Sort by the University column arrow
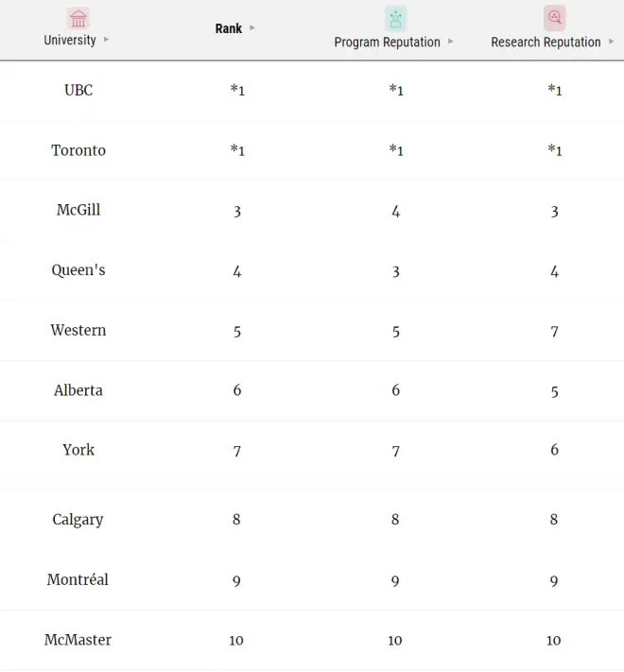624x672 pixels. click(106, 40)
